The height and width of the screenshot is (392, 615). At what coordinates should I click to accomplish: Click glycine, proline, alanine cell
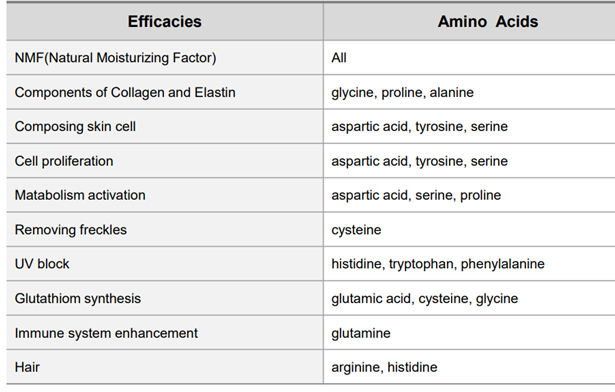(469, 92)
